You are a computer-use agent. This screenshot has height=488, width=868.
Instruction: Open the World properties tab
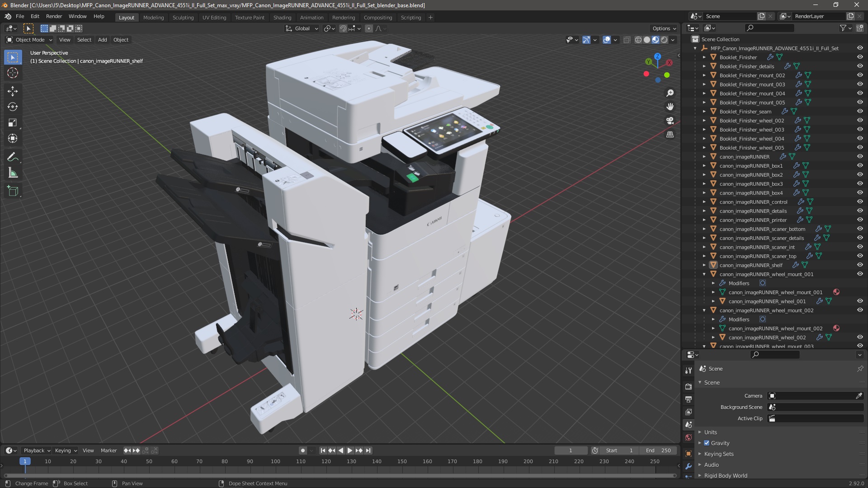click(689, 437)
